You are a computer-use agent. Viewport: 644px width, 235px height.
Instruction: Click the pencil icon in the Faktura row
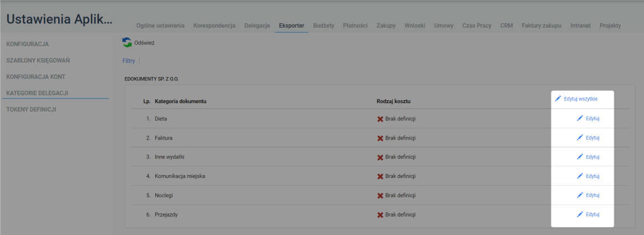pos(580,137)
